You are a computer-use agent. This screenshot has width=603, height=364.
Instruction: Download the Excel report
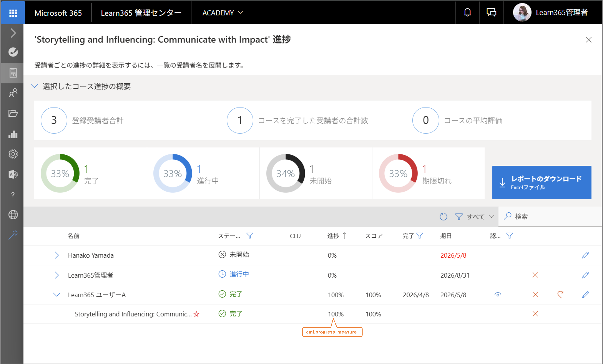pos(542,183)
